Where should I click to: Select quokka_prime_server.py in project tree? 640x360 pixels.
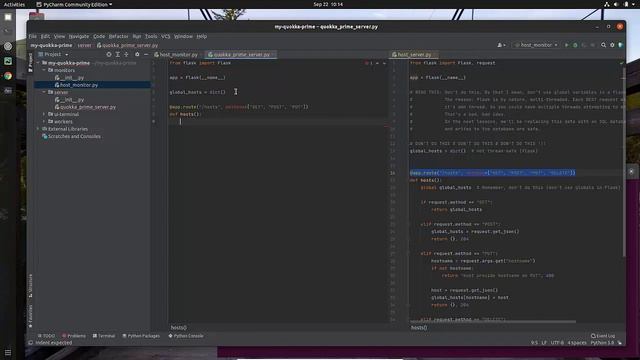coord(88,107)
